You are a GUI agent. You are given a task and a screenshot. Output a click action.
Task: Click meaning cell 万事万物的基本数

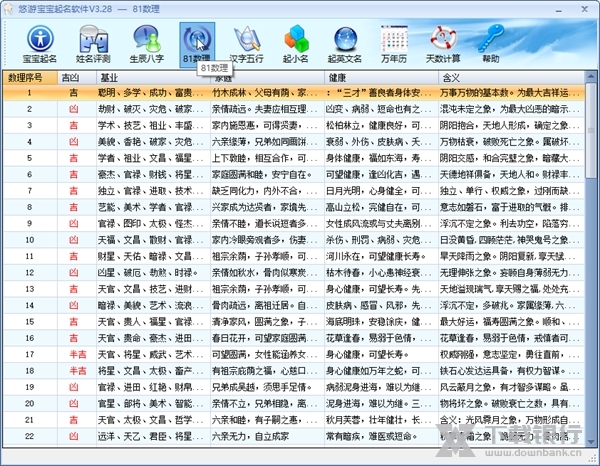click(x=510, y=93)
